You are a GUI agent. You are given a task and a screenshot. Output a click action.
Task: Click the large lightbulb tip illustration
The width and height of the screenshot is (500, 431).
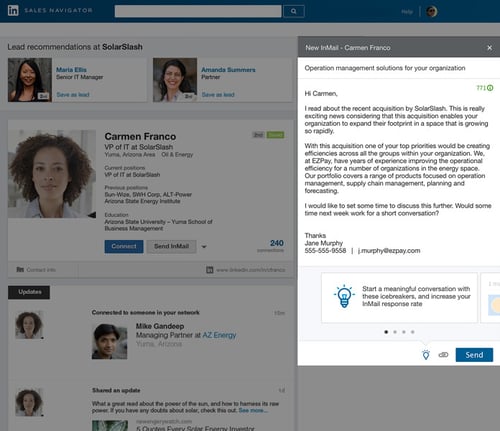pyautogui.click(x=344, y=296)
